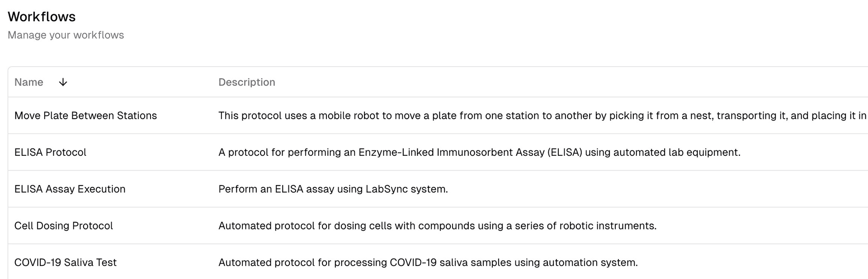Open the Move Plate Between Stations workflow
Viewport: 868px width, 279px height.
click(x=85, y=116)
